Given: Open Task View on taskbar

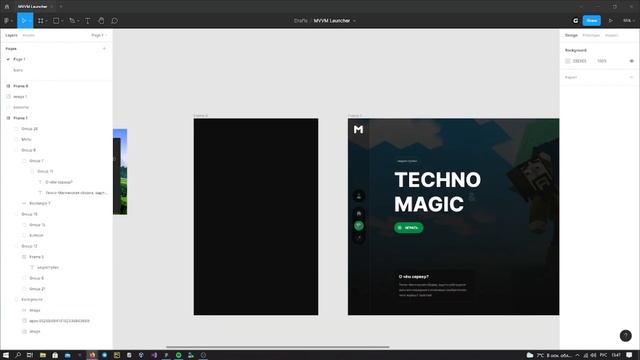Looking at the screenshot, I should [30, 355].
